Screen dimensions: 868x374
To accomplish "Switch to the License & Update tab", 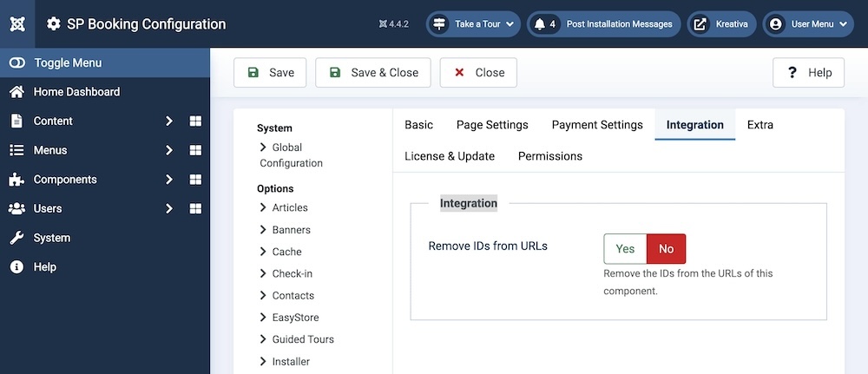I will tap(450, 156).
